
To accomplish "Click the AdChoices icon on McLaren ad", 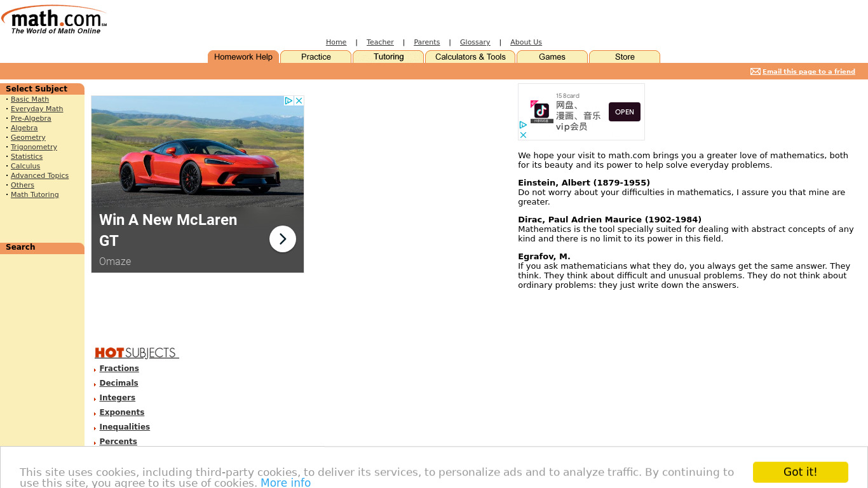I will (x=288, y=101).
